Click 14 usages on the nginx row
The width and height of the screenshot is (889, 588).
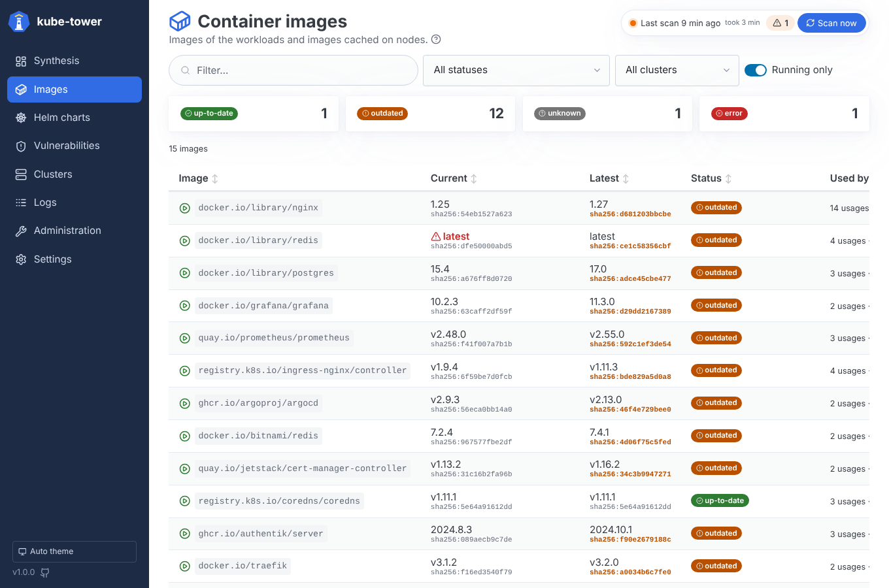pyautogui.click(x=849, y=208)
